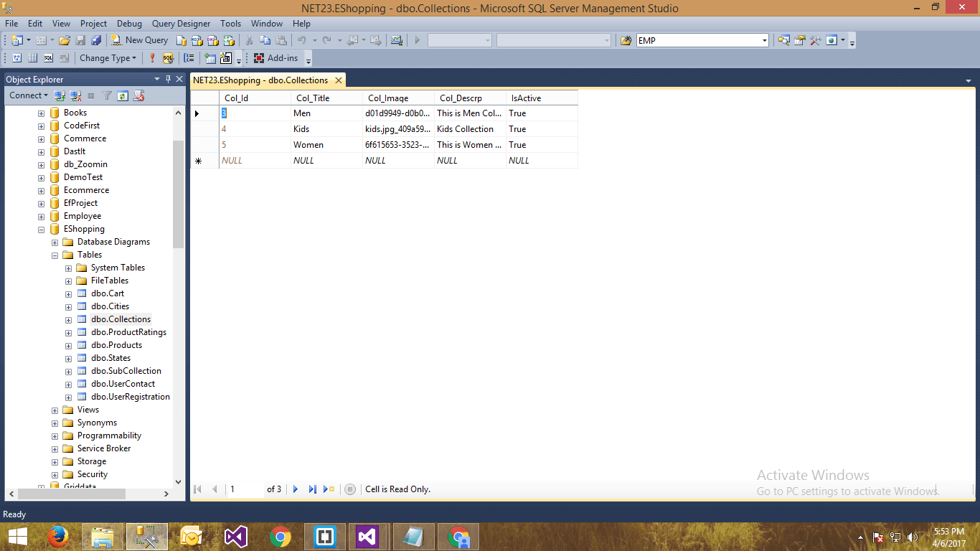Jump to the last record in the grid
The image size is (980, 551).
coord(312,489)
